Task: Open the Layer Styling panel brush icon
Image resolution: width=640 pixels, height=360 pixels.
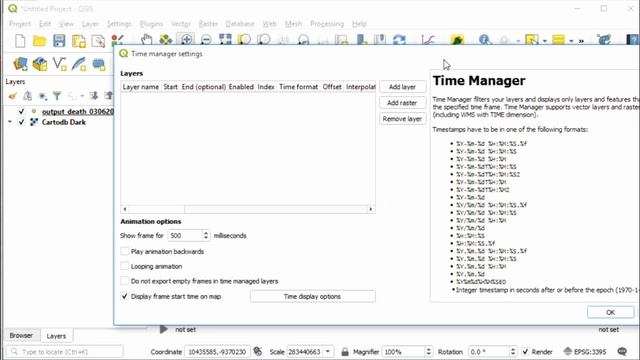Action: [x=13, y=96]
